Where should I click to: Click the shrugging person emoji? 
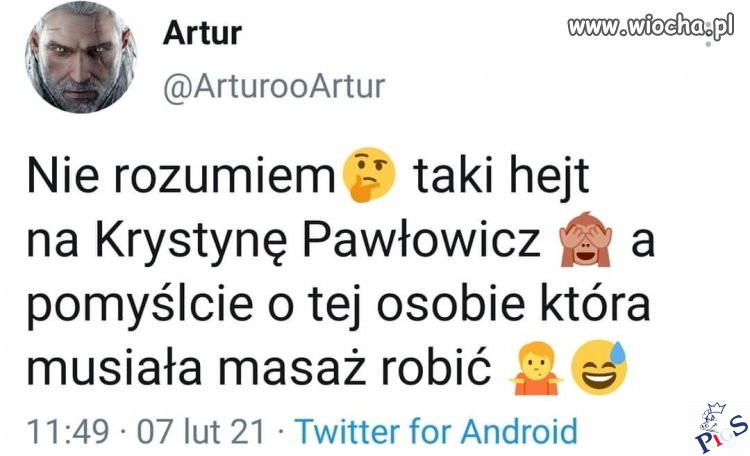point(536,368)
